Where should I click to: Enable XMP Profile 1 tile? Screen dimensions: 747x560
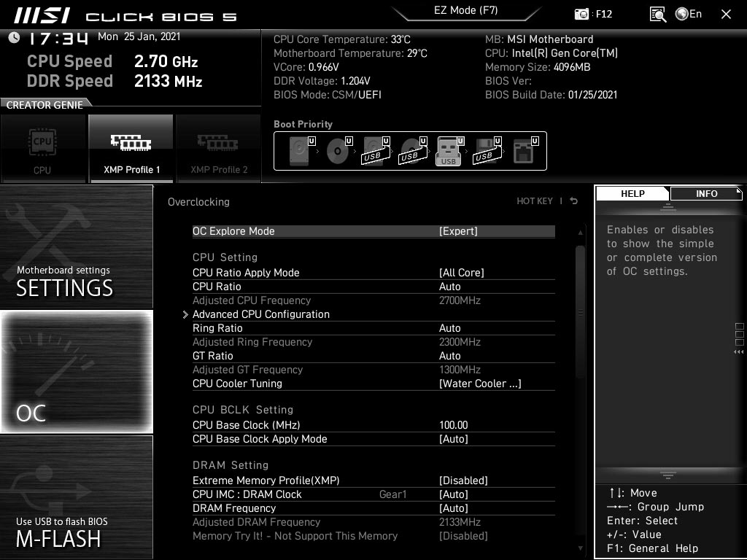[x=131, y=149]
